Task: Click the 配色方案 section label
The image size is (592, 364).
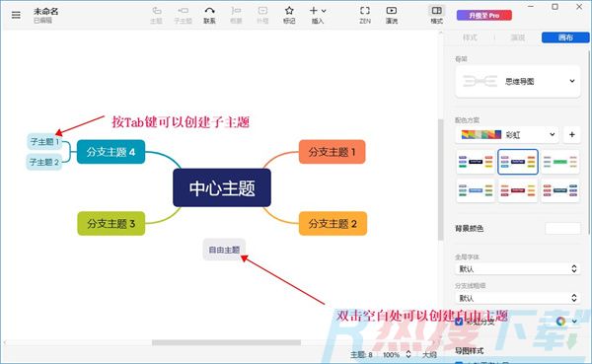Action: pyautogui.click(x=467, y=120)
